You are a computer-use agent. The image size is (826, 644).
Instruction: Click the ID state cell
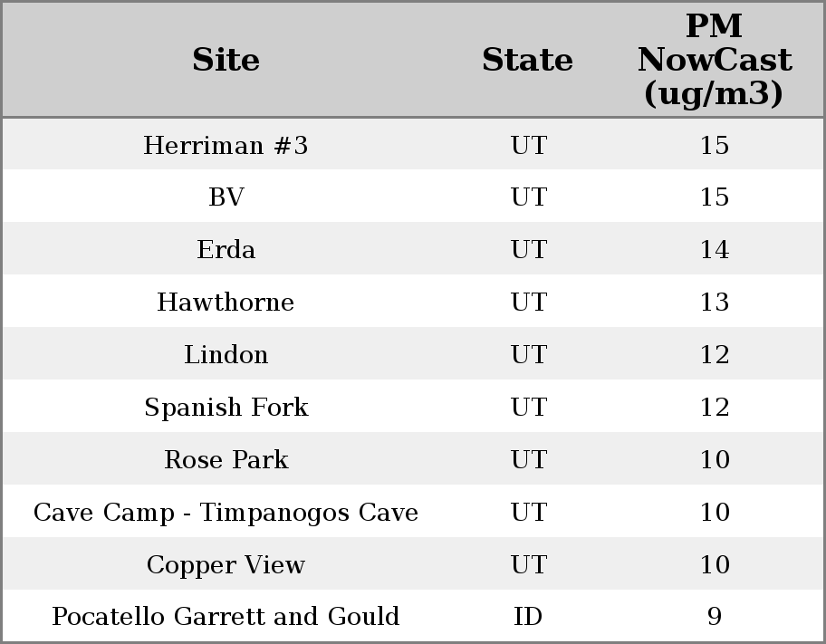click(528, 617)
